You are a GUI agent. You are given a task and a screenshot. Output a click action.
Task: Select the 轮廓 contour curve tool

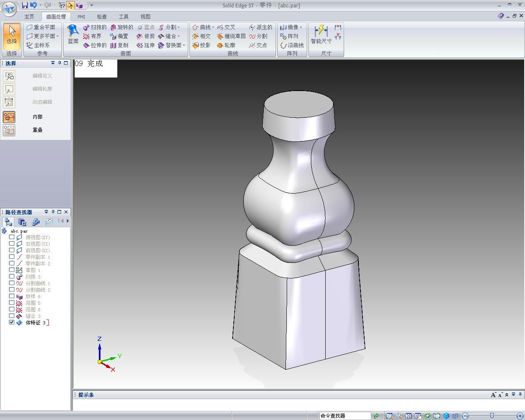coord(226,45)
